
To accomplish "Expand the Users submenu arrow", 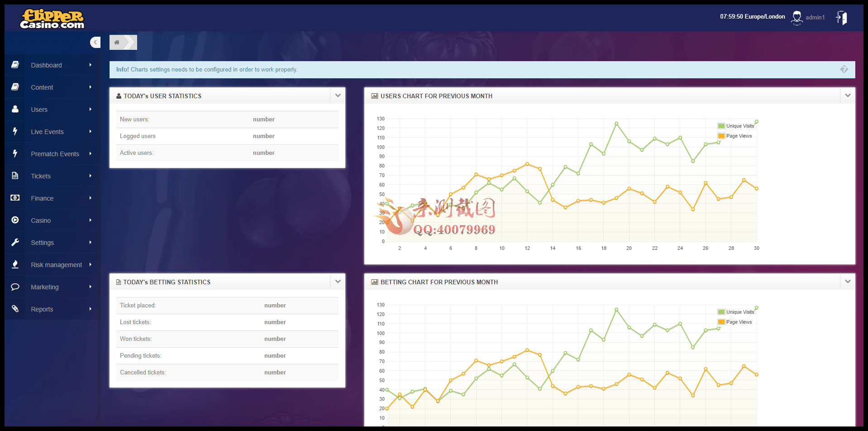I will 91,109.
